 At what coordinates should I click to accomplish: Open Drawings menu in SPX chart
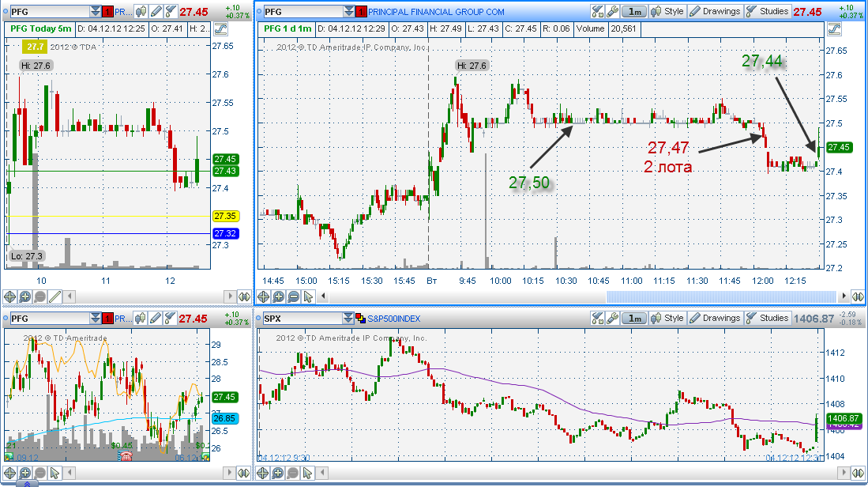715,318
